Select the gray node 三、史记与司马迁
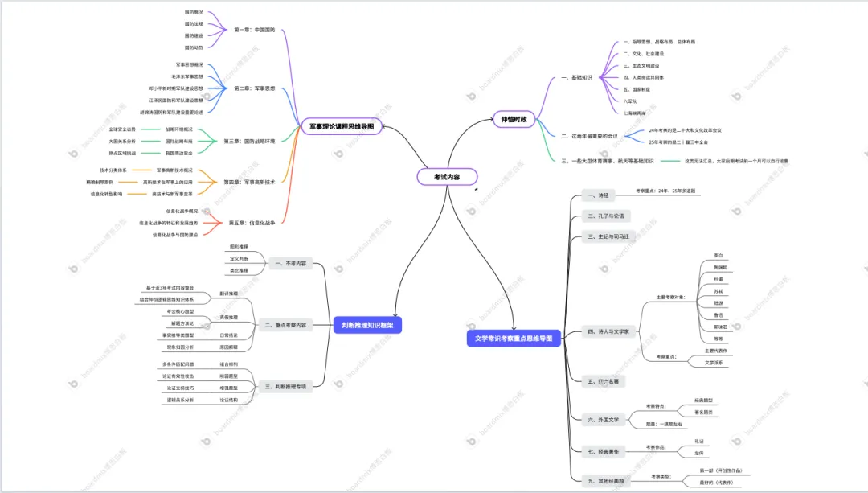This screenshot has width=868, height=493. point(609,236)
